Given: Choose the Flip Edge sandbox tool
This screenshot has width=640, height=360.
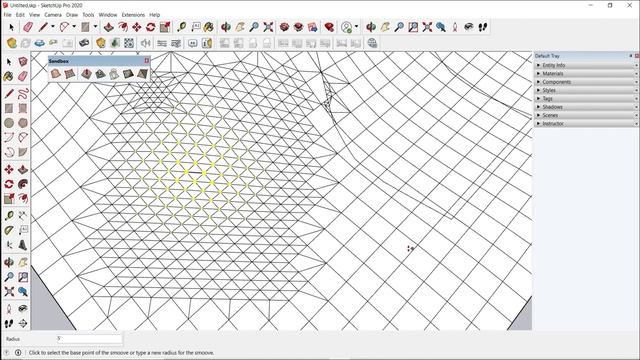Looking at the screenshot, I should [142, 74].
